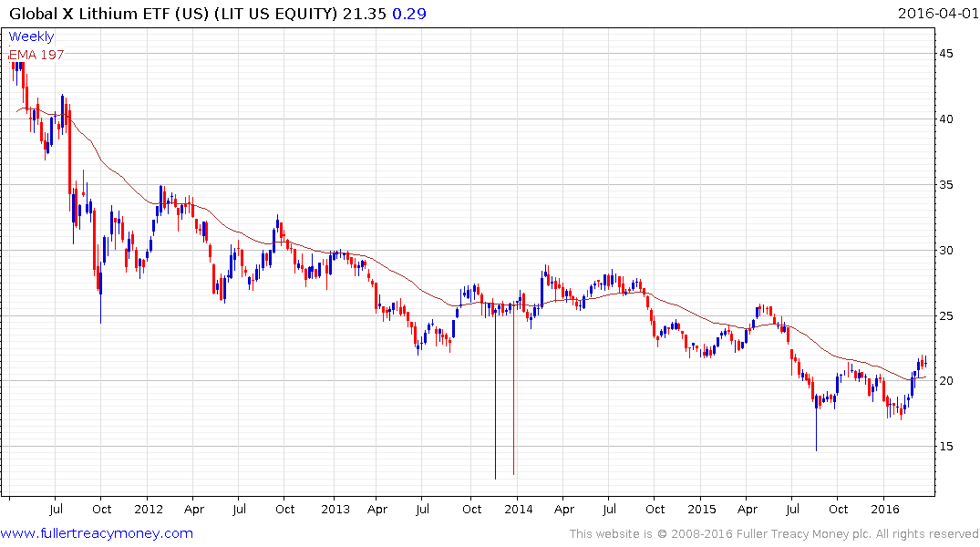Open the www.fullertreacymoney.com link

[x=97, y=533]
